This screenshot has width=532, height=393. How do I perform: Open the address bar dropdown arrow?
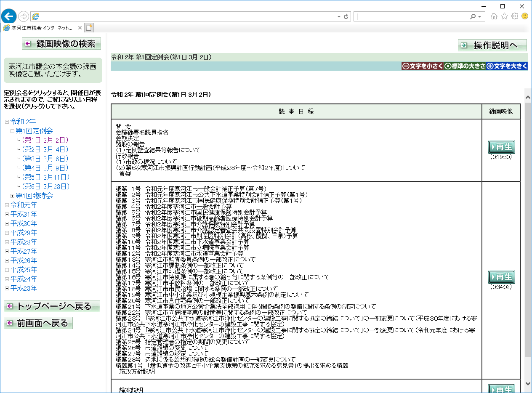click(x=339, y=16)
